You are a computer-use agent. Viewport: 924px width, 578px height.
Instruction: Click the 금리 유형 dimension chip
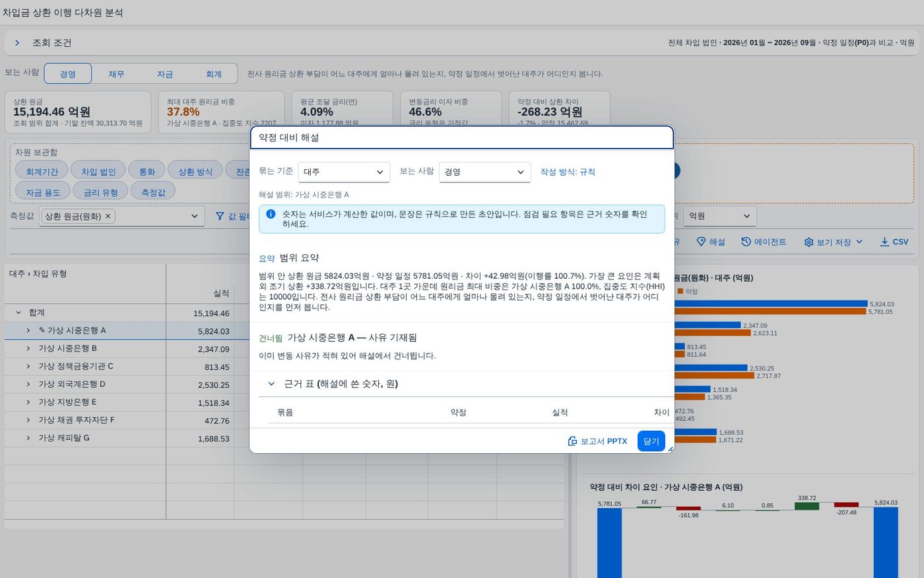pyautogui.click(x=100, y=192)
